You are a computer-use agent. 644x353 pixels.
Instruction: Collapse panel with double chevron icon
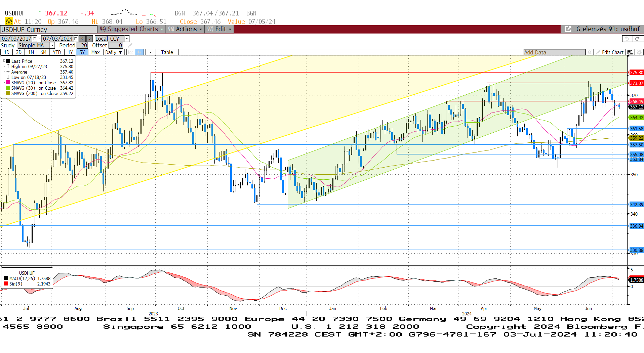tap(589, 52)
